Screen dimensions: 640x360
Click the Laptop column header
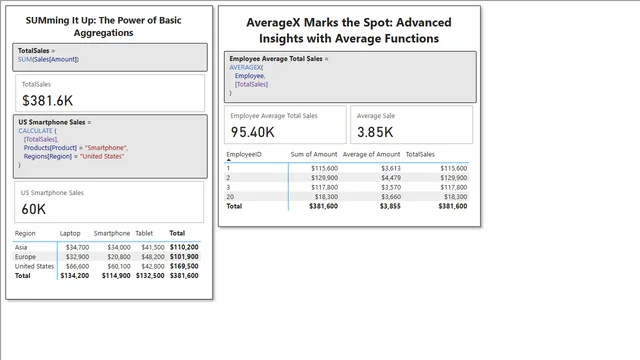click(x=70, y=233)
